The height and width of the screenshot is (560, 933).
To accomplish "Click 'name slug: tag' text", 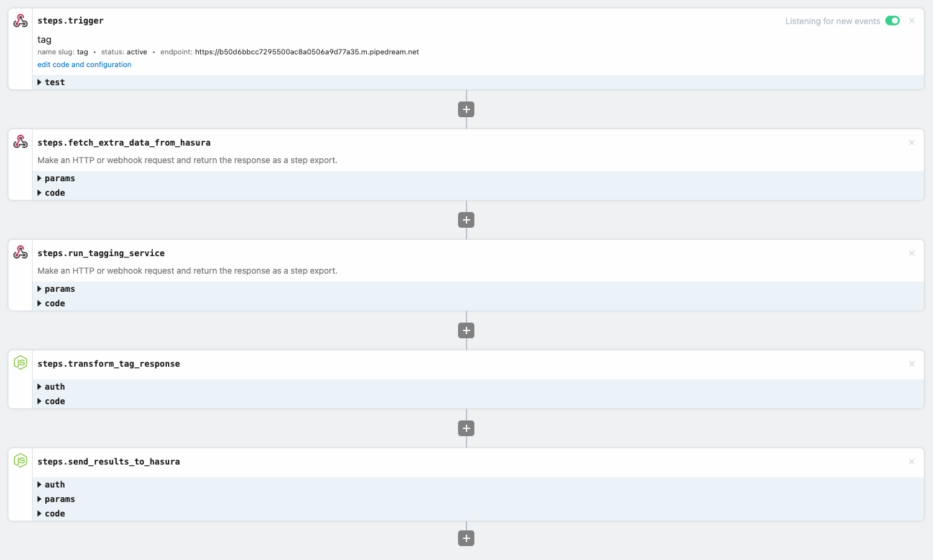I will pos(63,52).
